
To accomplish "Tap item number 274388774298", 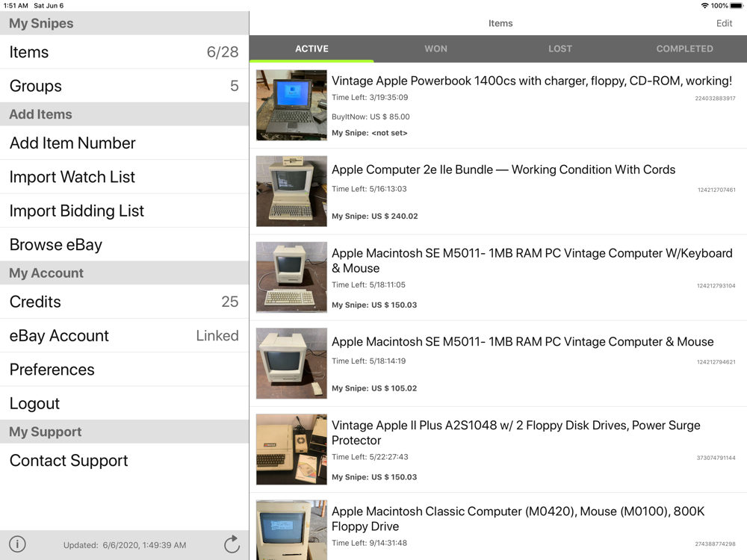I will click(x=715, y=544).
